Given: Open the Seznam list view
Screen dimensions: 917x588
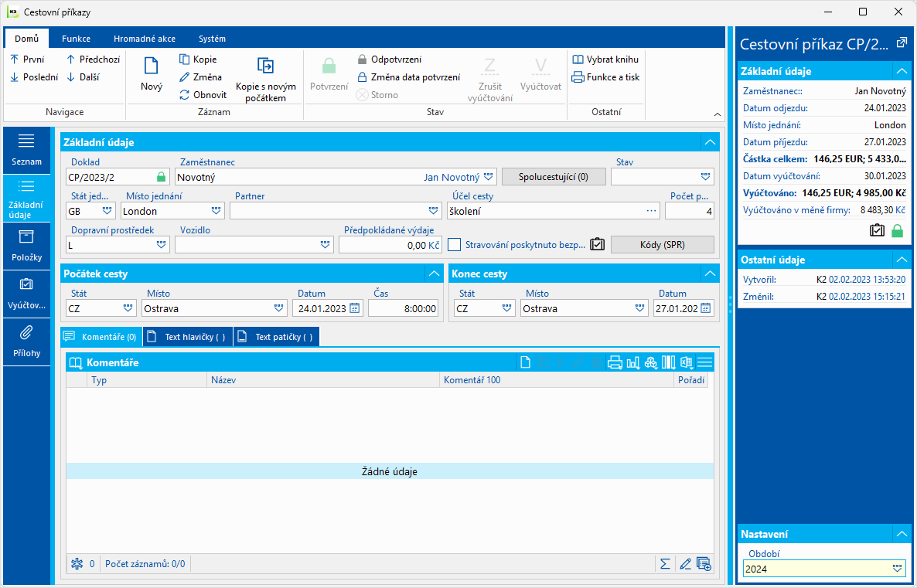Looking at the screenshot, I should [27, 150].
